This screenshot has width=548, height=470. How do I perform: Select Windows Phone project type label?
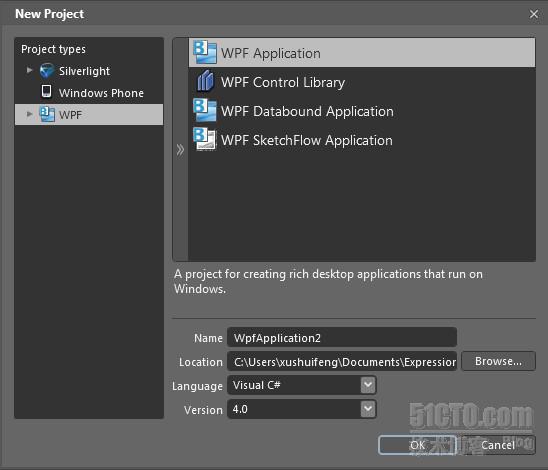tap(101, 93)
